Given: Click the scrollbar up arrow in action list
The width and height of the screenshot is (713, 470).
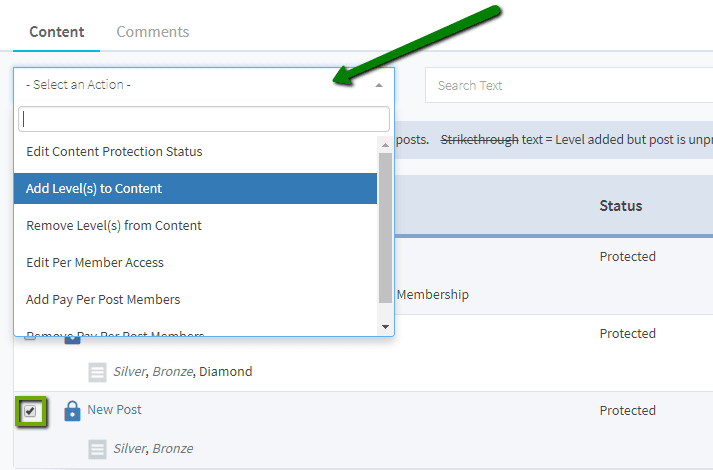Looking at the screenshot, I should point(385,145).
